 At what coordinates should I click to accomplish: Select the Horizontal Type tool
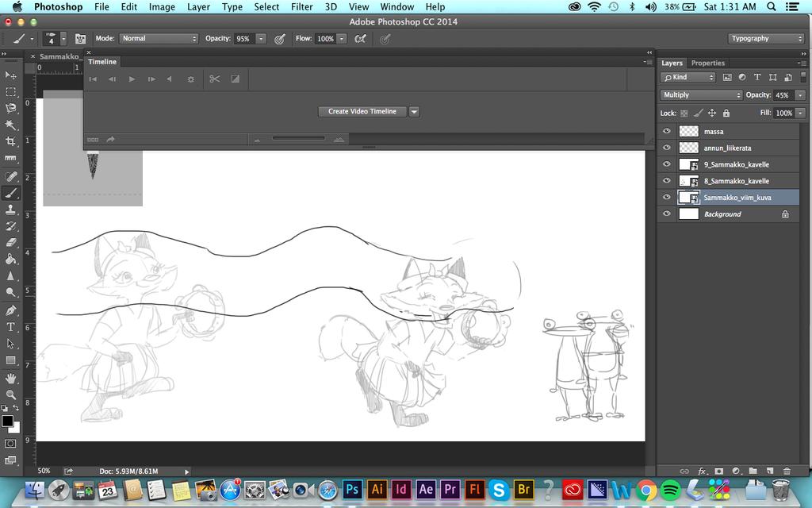(x=10, y=327)
